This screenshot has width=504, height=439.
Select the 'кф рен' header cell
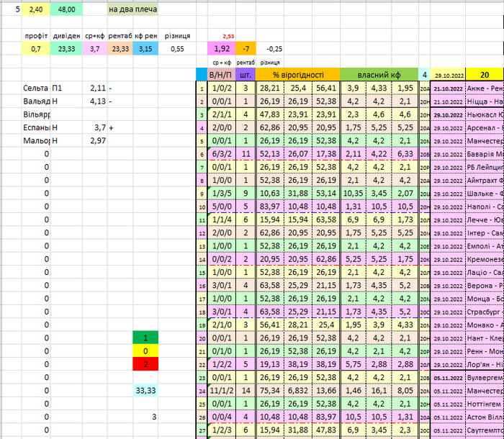[x=145, y=36]
